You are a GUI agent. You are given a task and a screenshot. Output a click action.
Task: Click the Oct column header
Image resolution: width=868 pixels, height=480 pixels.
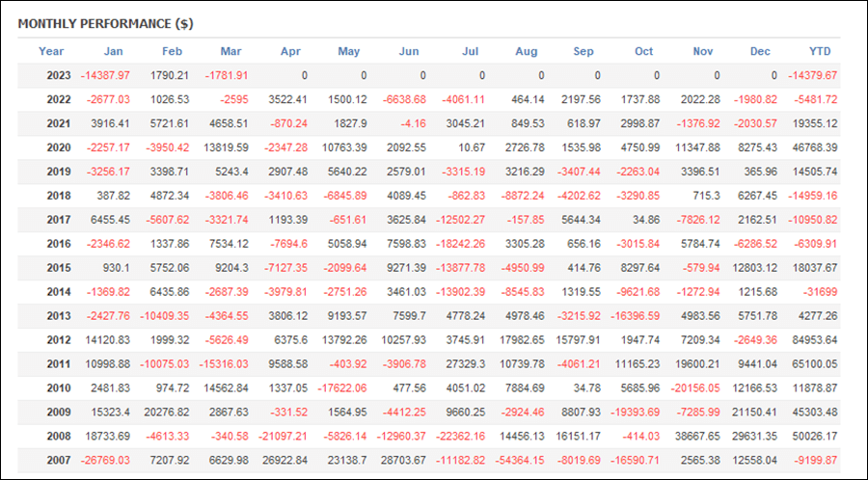click(x=644, y=51)
